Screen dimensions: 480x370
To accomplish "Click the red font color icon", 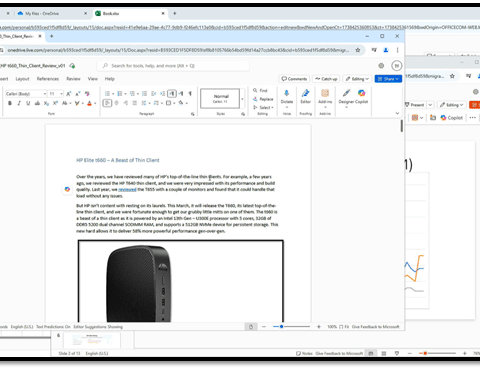I will click(x=89, y=103).
